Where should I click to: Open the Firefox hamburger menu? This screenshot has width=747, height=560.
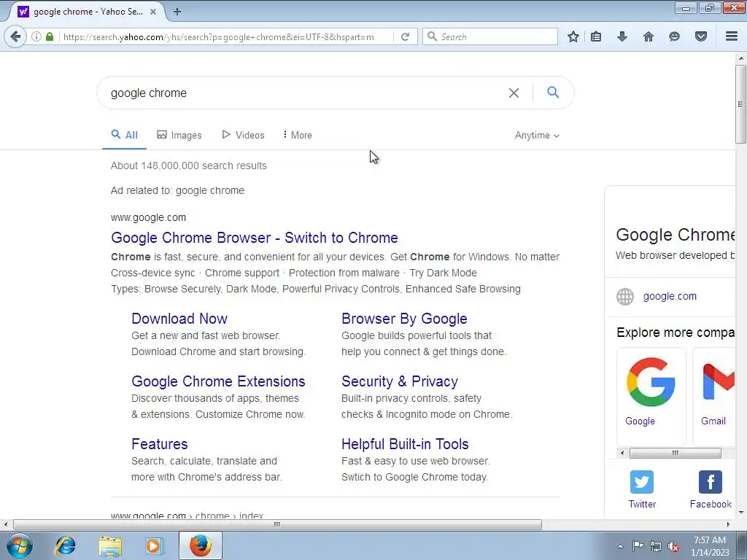tap(732, 36)
